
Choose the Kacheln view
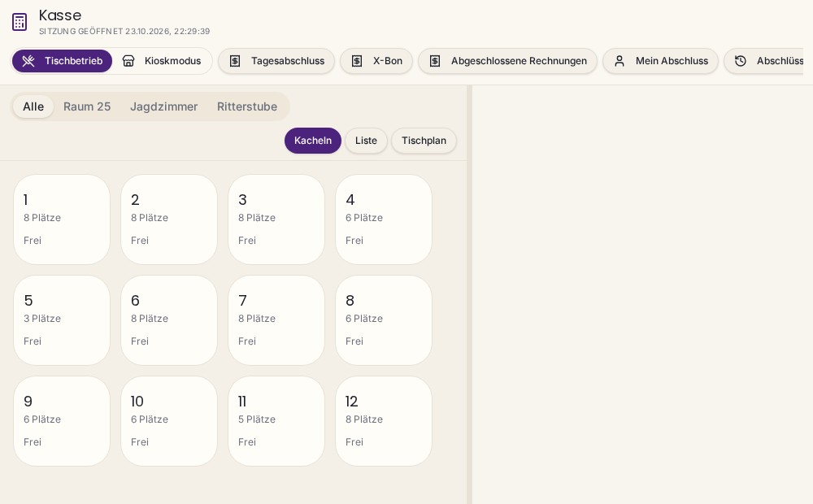313,141
